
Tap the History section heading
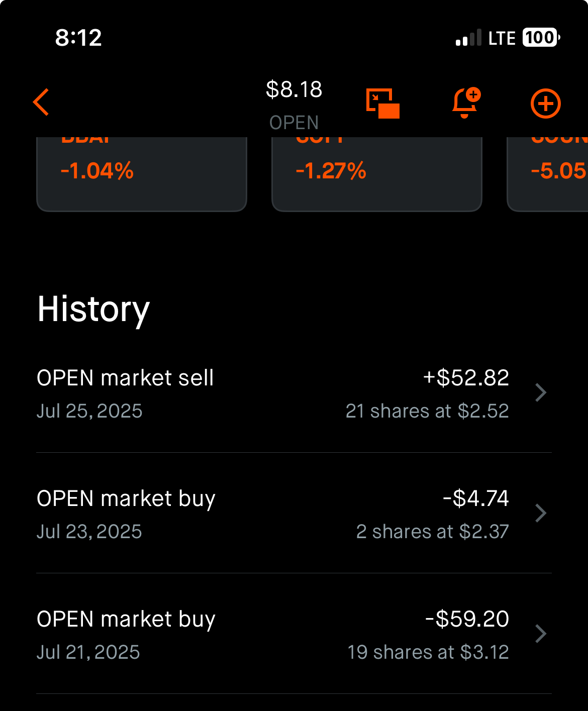point(93,310)
